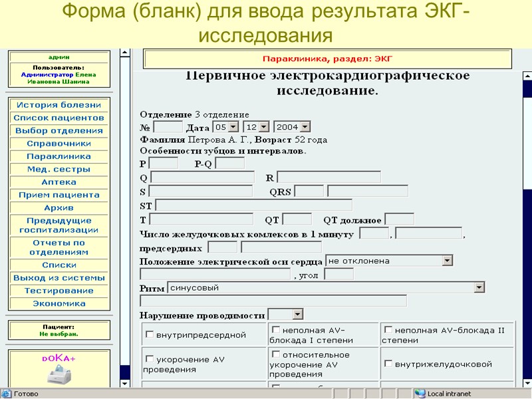Open the Тестирование section
This screenshot has width=532, height=399.
pyautogui.click(x=59, y=291)
